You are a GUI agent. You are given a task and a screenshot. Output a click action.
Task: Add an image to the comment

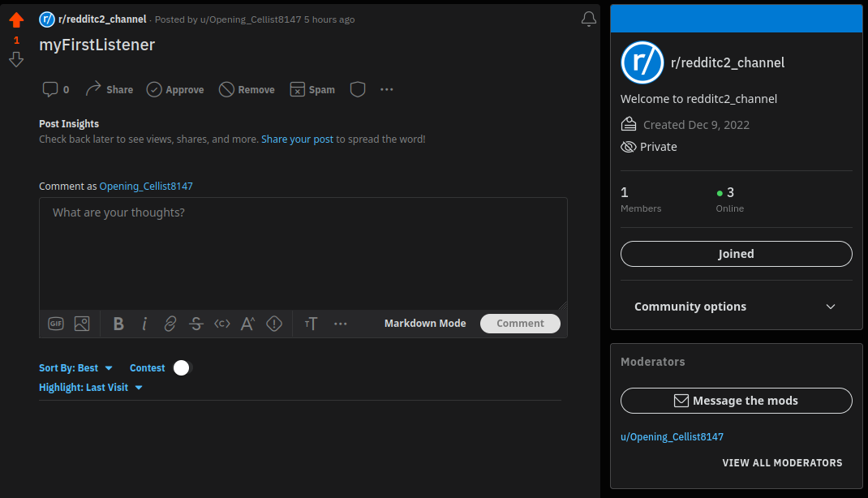click(82, 324)
